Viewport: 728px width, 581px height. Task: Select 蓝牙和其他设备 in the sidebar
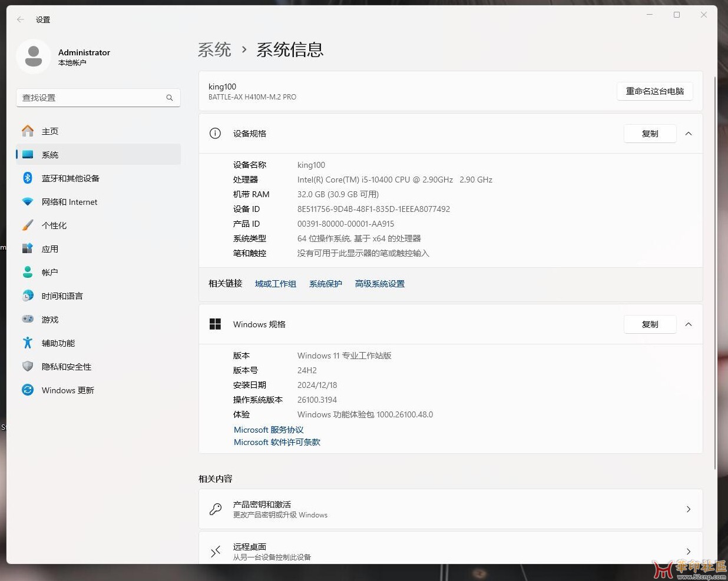pos(98,178)
